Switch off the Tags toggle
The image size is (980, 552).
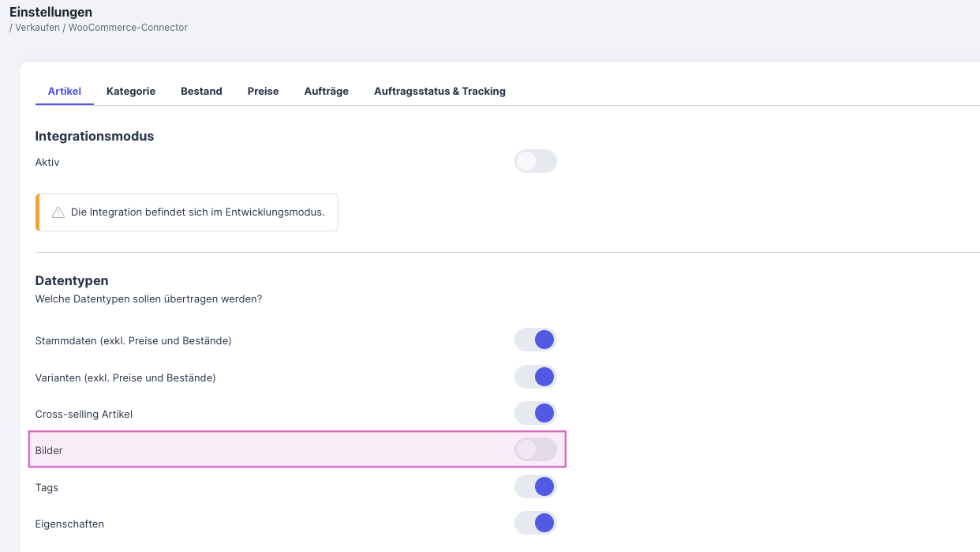[x=535, y=487]
